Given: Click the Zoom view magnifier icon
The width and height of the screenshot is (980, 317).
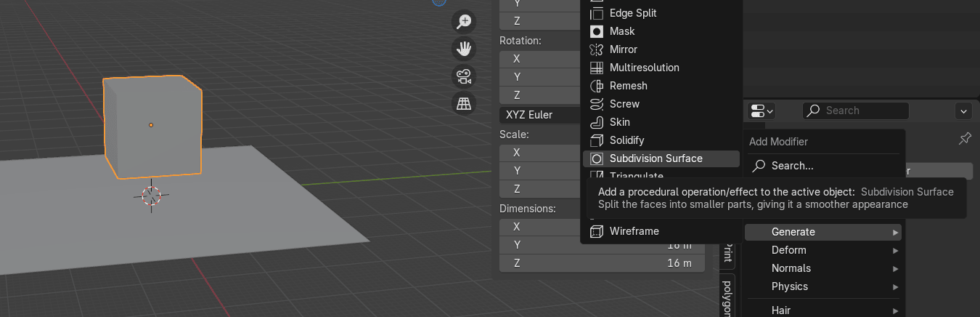Looking at the screenshot, I should pos(464,22).
